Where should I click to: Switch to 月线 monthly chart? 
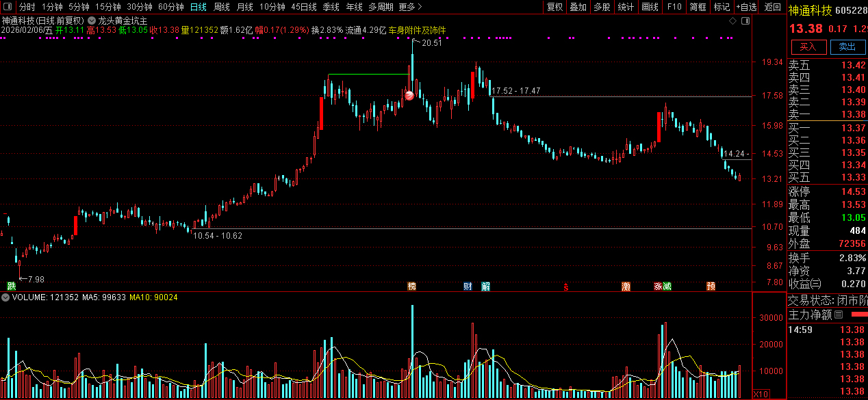244,7
